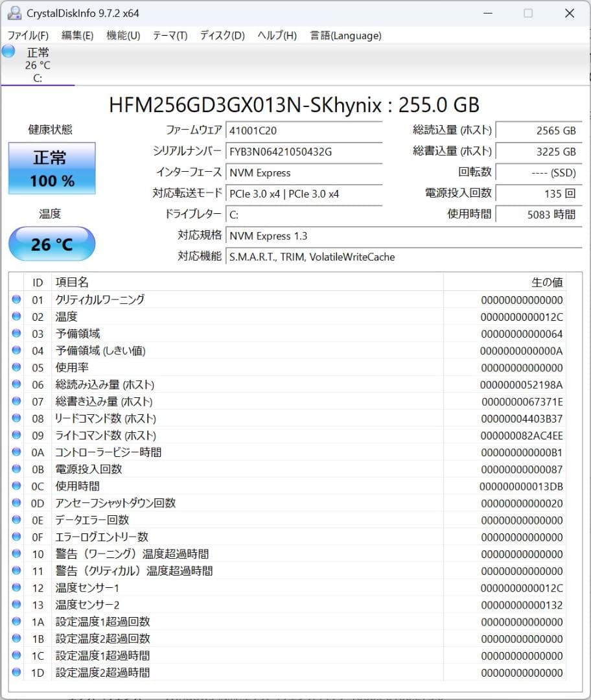The image size is (591, 700).
Task: Click the blue dot beside データエラー回数
Action: tap(16, 519)
